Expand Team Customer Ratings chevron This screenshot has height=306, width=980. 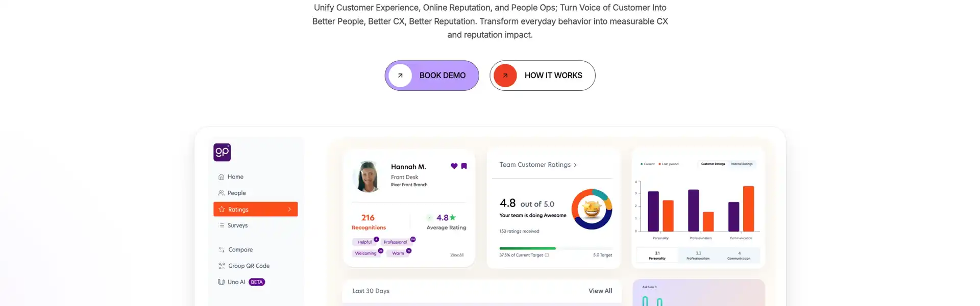pos(575,165)
